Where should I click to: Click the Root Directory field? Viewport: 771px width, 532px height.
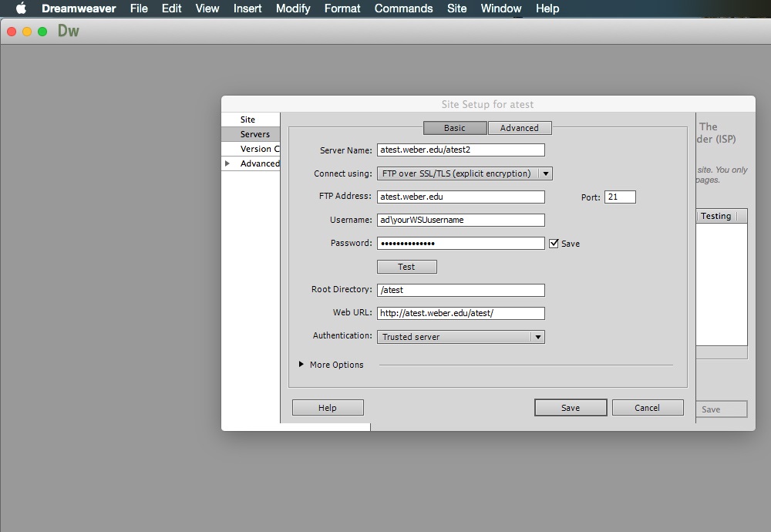pyautogui.click(x=460, y=291)
